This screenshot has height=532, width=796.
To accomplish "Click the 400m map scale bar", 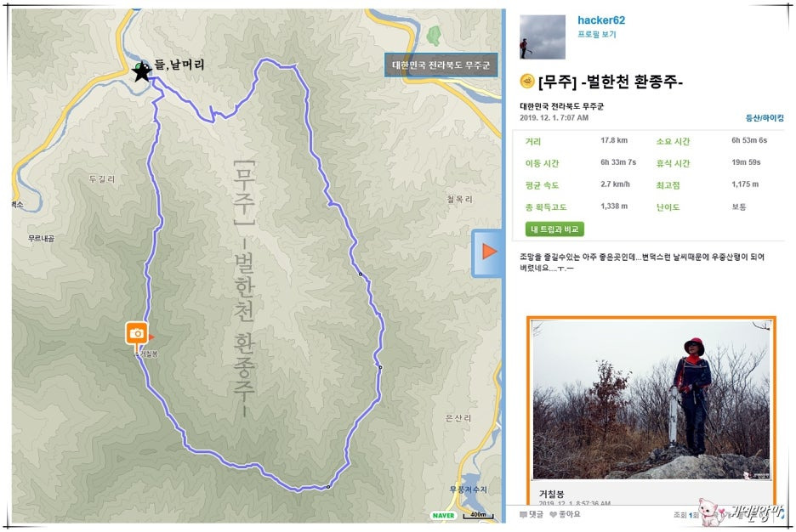I will (478, 515).
